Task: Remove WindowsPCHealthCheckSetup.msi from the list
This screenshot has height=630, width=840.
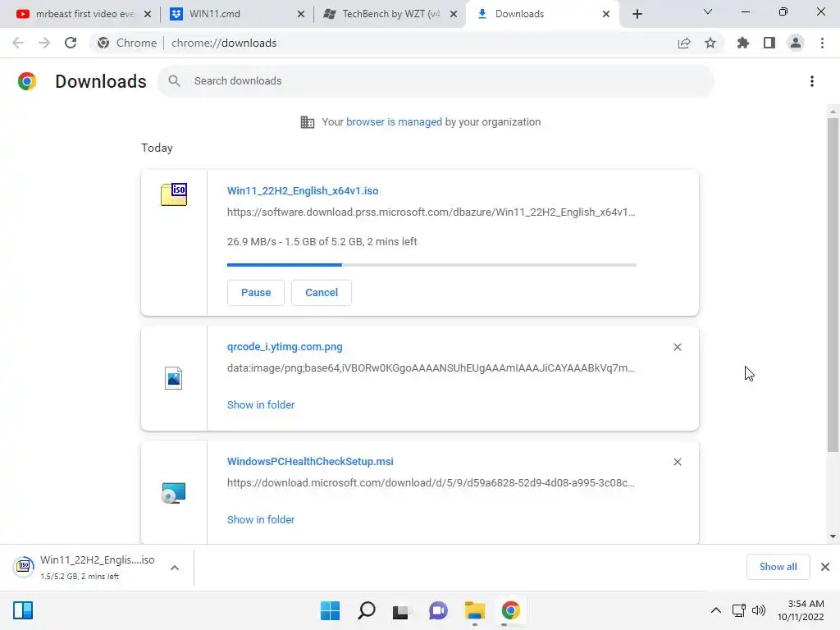Action: [x=677, y=462]
